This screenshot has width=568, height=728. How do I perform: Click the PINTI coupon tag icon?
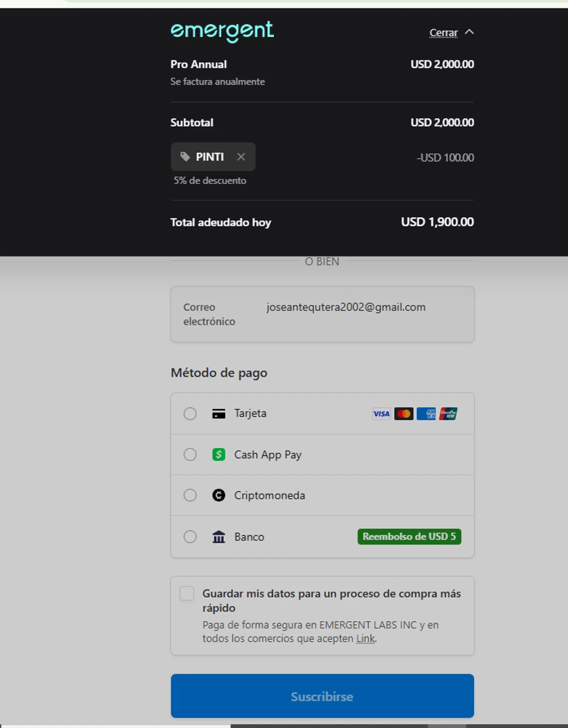(185, 157)
